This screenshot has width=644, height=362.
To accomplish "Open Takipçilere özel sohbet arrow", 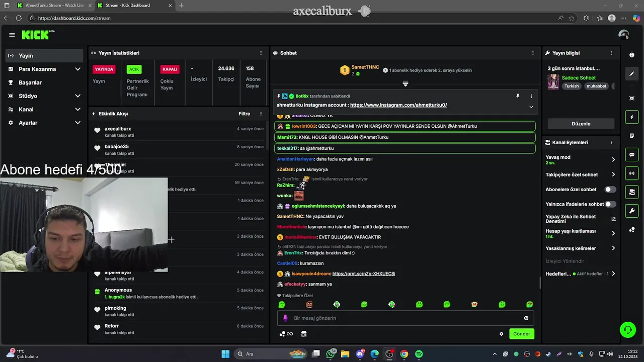I will point(613,174).
